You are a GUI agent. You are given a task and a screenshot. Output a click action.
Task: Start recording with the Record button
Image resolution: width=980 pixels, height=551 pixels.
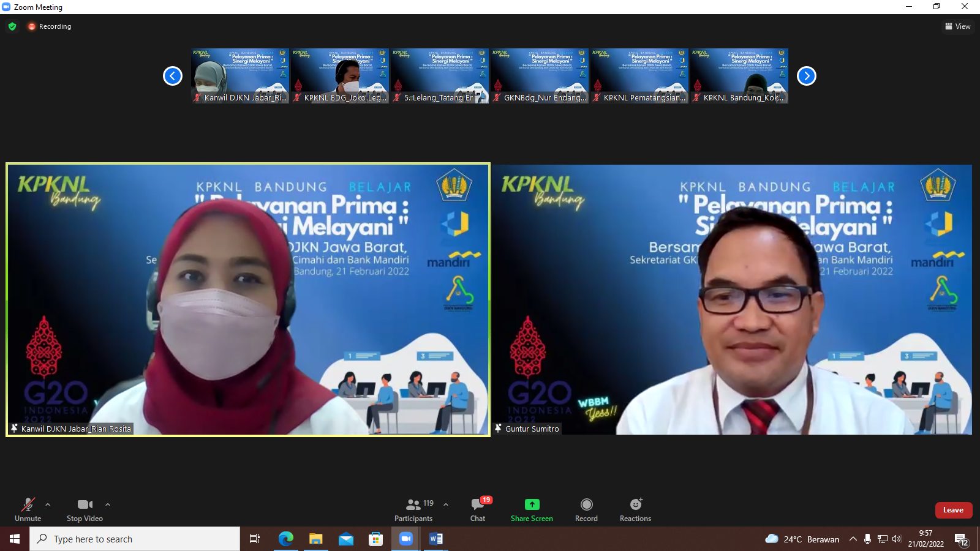(586, 509)
